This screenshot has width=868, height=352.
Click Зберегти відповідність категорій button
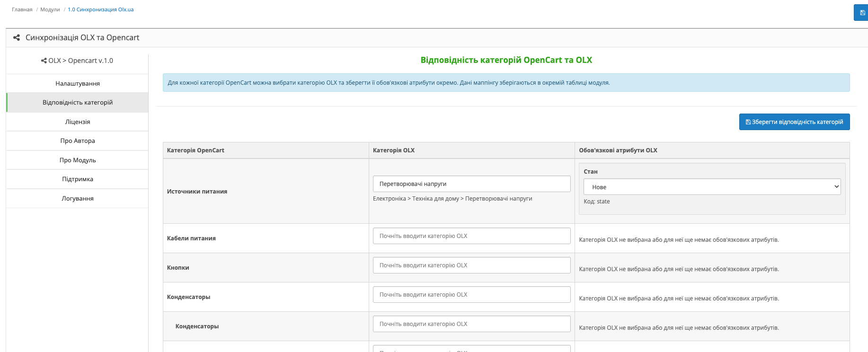click(794, 122)
